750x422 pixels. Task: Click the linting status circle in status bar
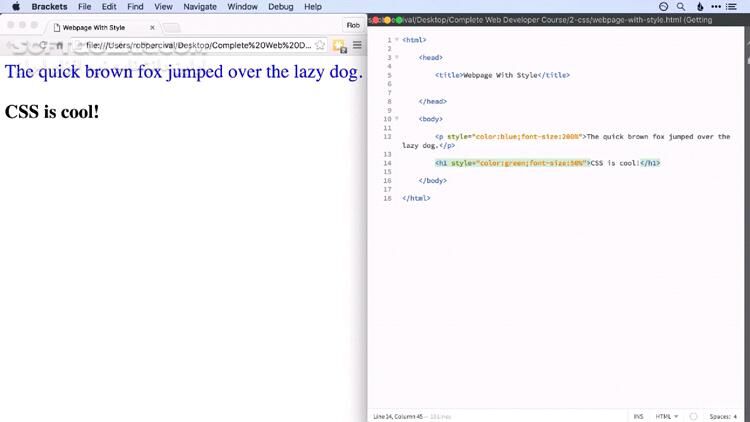tap(693, 416)
